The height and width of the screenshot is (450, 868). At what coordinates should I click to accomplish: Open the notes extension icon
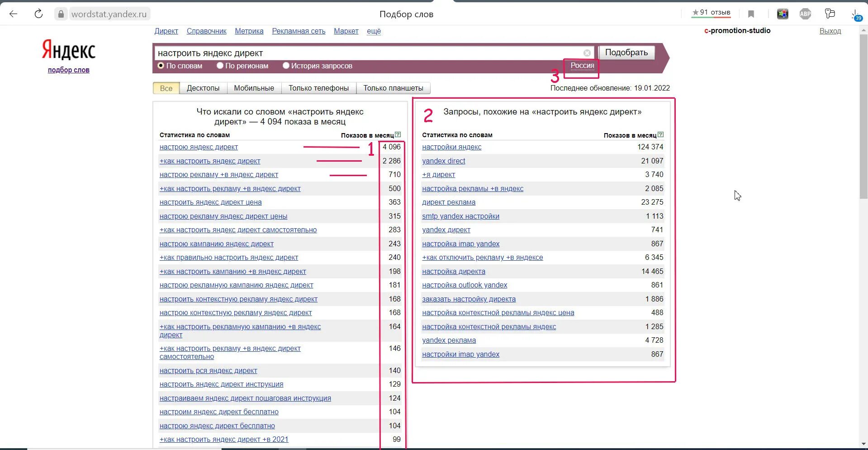tap(830, 14)
